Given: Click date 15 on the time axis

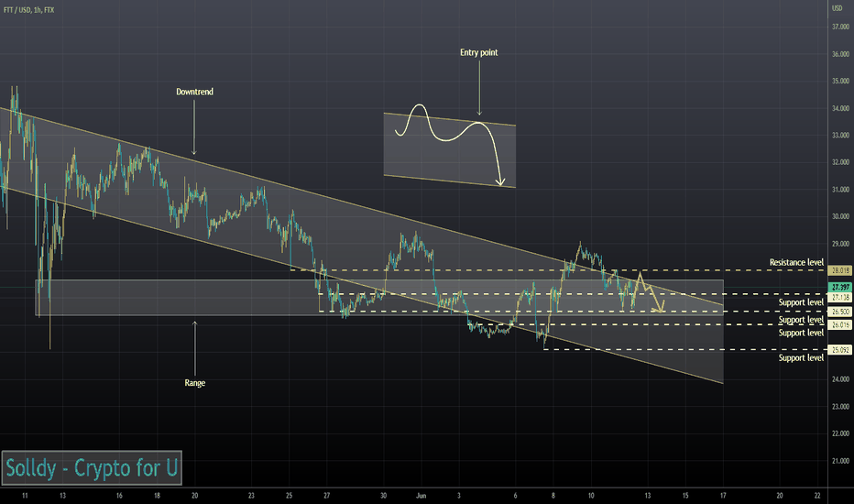Looking at the screenshot, I should [x=685, y=496].
